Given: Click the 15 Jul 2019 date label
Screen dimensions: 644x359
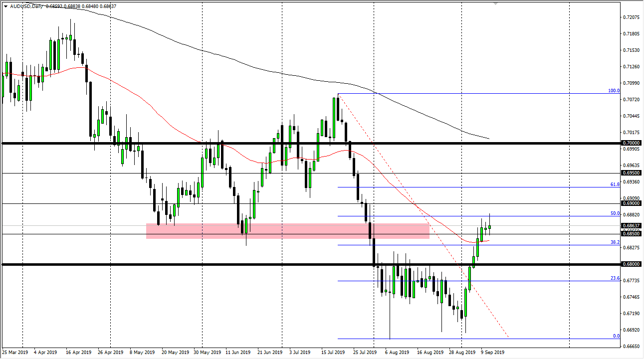Looking at the screenshot, I should [x=333, y=352].
